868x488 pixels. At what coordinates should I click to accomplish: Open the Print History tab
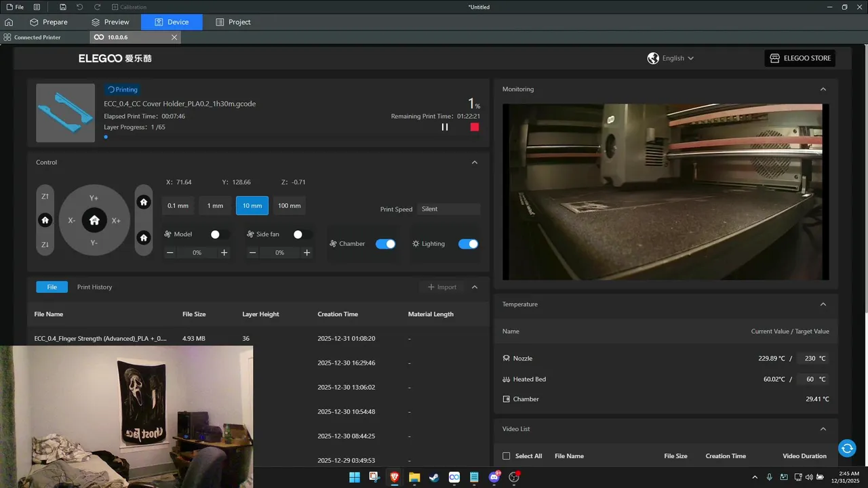click(x=94, y=287)
